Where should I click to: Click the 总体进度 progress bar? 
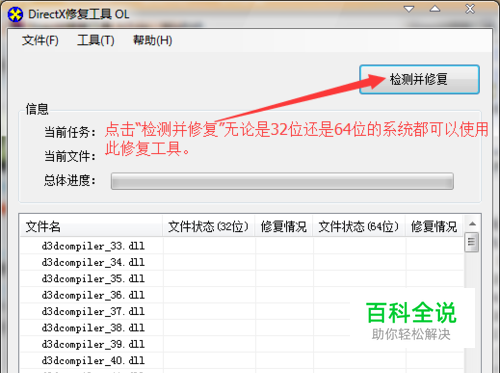coord(282,181)
